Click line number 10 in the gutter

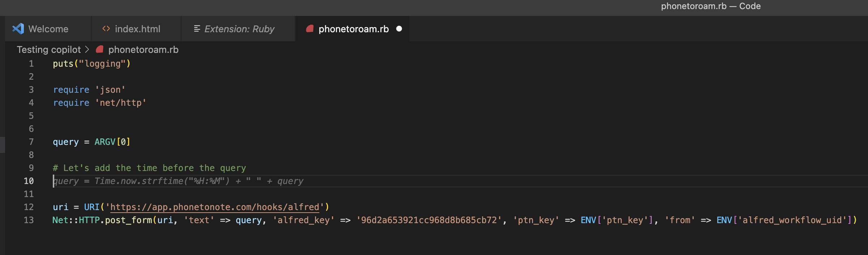tap(29, 181)
